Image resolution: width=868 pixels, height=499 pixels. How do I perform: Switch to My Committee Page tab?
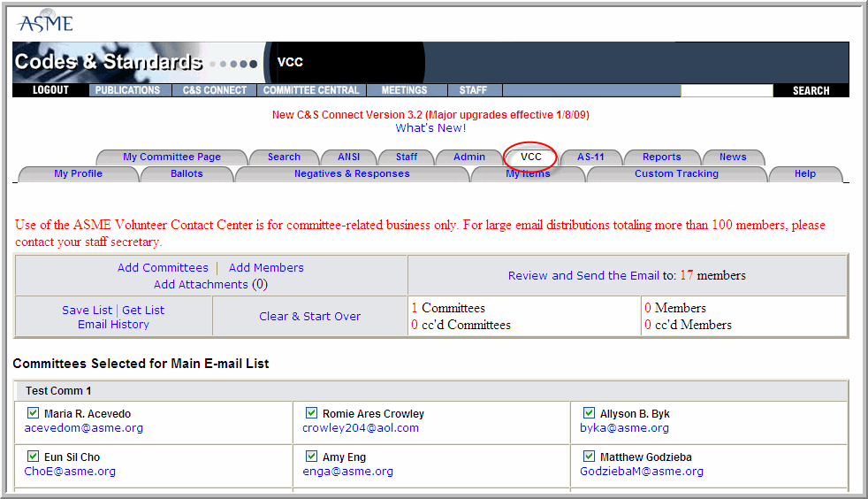coord(171,157)
